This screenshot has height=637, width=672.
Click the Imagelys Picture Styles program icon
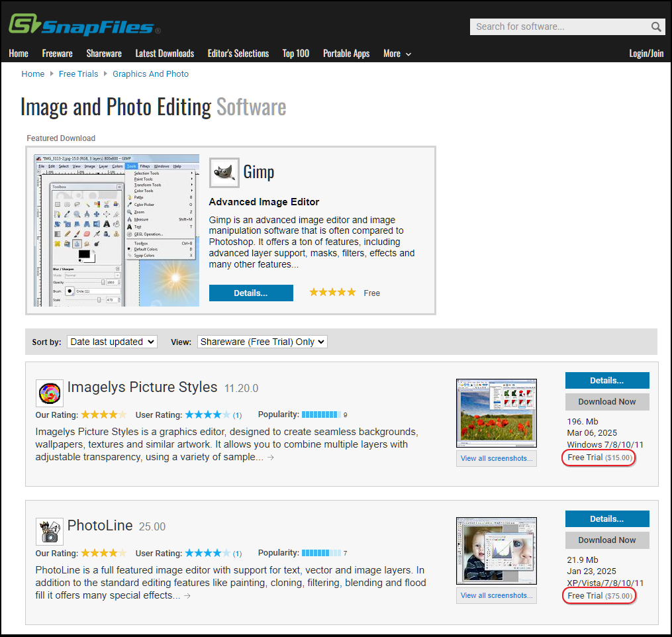pos(49,392)
